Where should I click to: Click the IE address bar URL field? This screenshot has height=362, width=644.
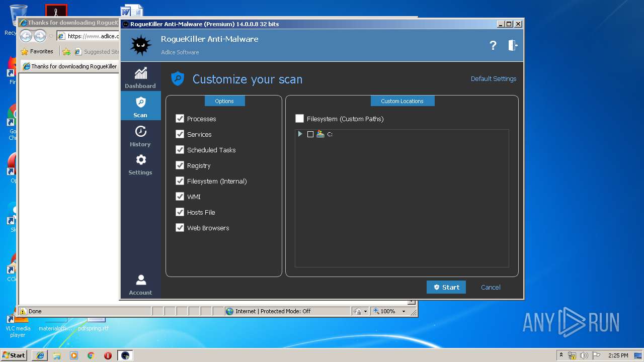[x=89, y=36]
